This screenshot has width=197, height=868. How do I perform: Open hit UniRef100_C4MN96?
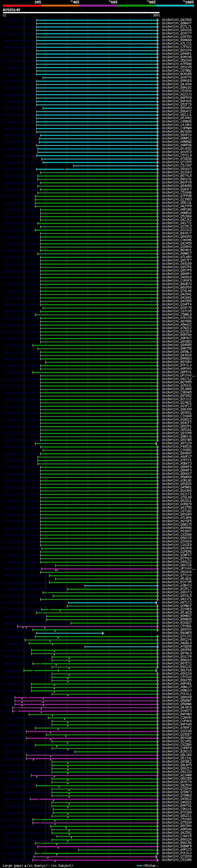point(176,121)
